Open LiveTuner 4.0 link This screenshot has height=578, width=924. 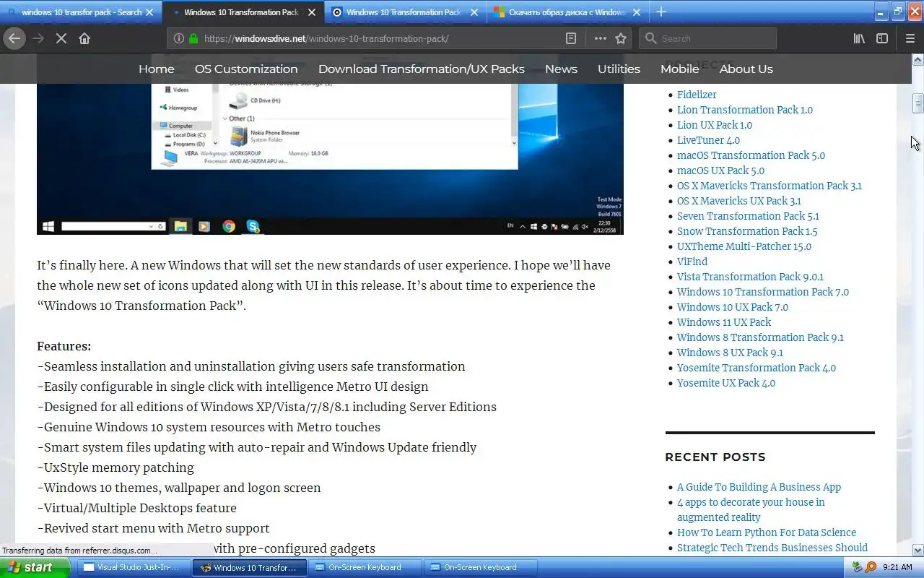tap(708, 140)
